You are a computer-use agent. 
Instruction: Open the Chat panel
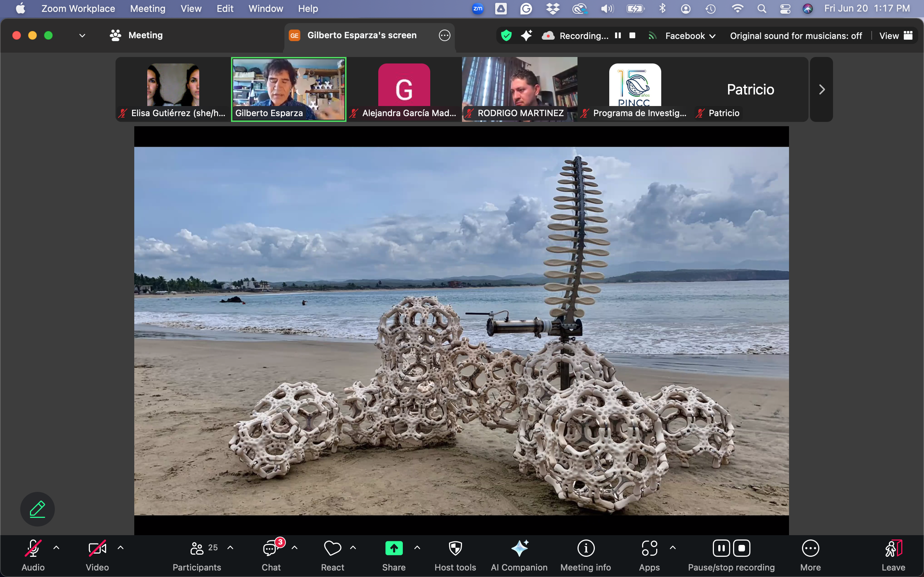[271, 549]
